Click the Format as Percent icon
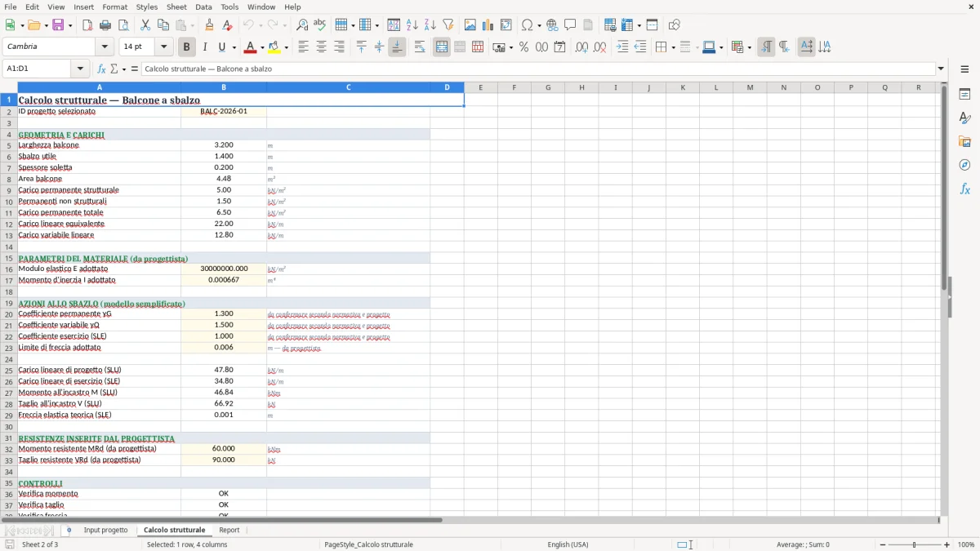980x551 pixels. pyautogui.click(x=524, y=47)
